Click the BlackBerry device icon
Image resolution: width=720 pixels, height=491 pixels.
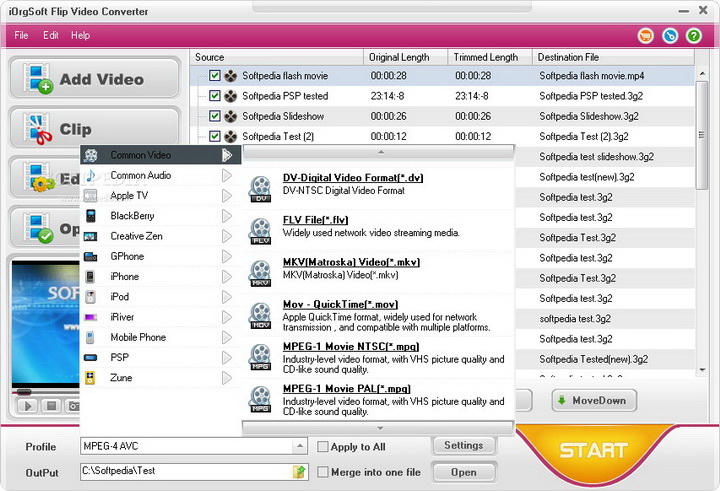[90, 216]
